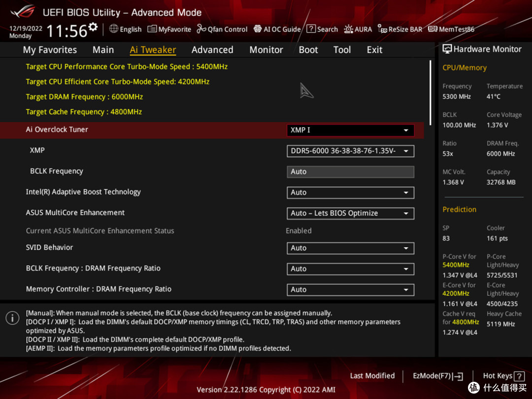Open MyFavorite list icon

[x=152, y=29]
